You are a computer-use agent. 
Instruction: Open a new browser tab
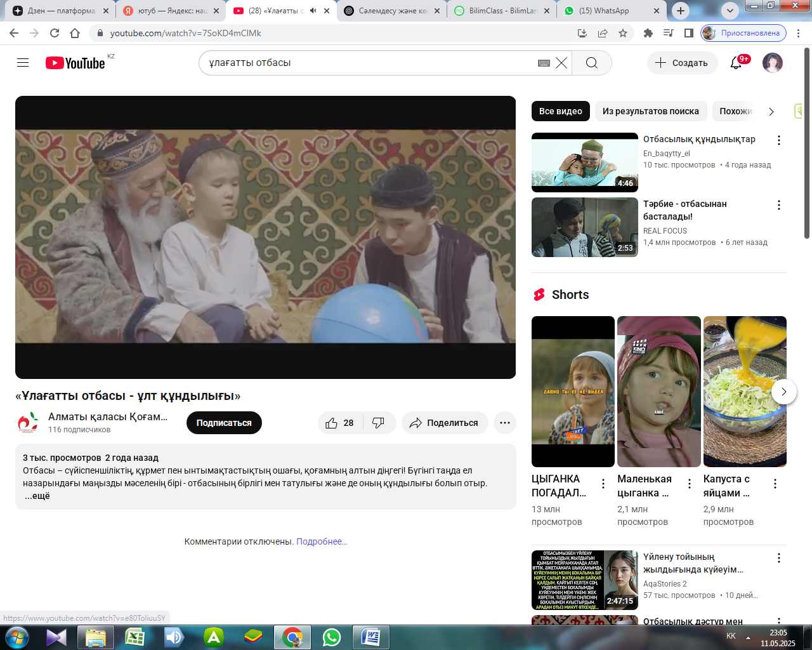click(681, 11)
